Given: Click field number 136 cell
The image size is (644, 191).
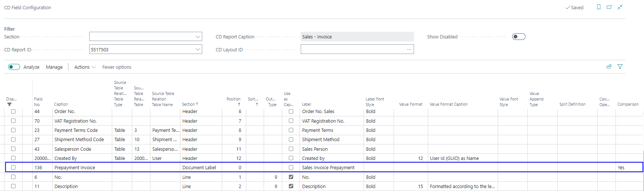Looking at the screenshot, I should 38,167.
